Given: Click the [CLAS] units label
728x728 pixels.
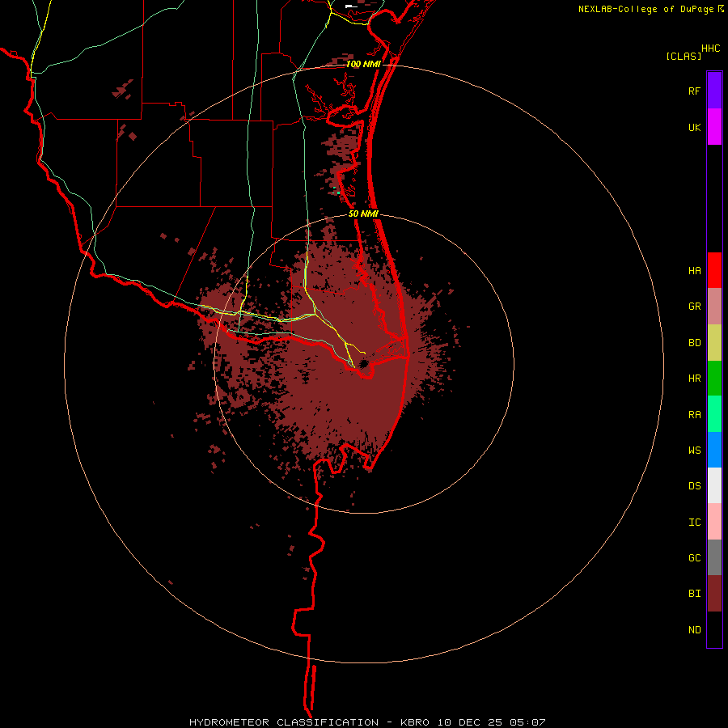Looking at the screenshot, I should (x=684, y=56).
